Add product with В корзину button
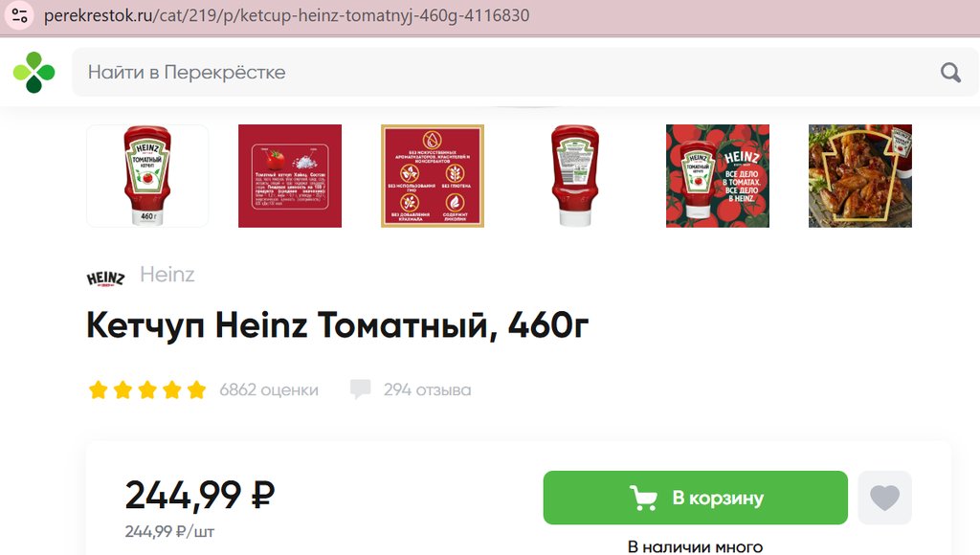The width and height of the screenshot is (980, 555). click(695, 498)
